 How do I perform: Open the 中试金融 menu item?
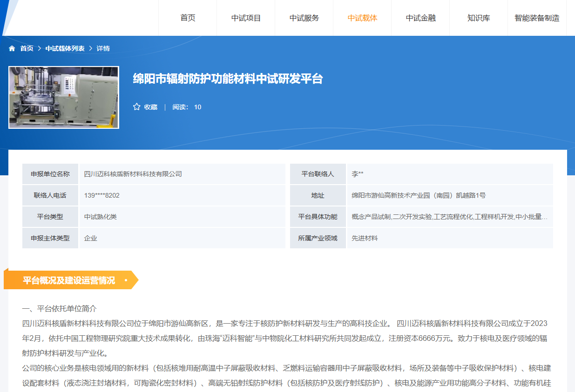coord(420,18)
